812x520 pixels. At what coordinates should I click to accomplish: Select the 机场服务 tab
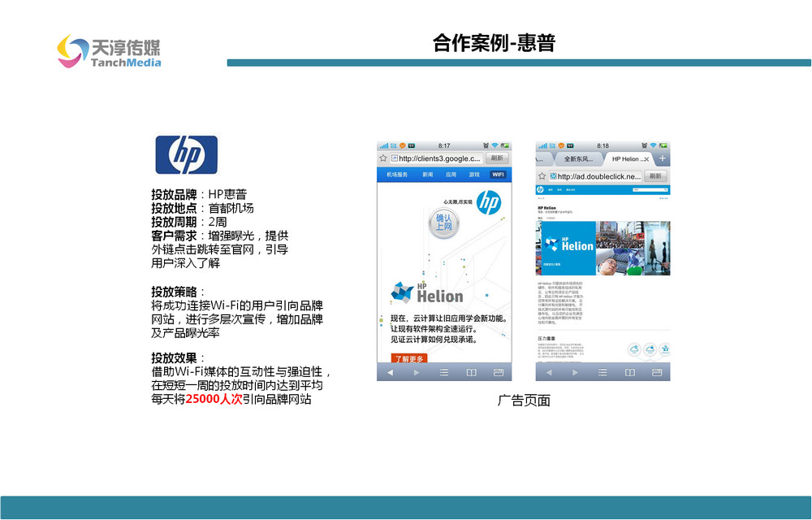pos(397,175)
